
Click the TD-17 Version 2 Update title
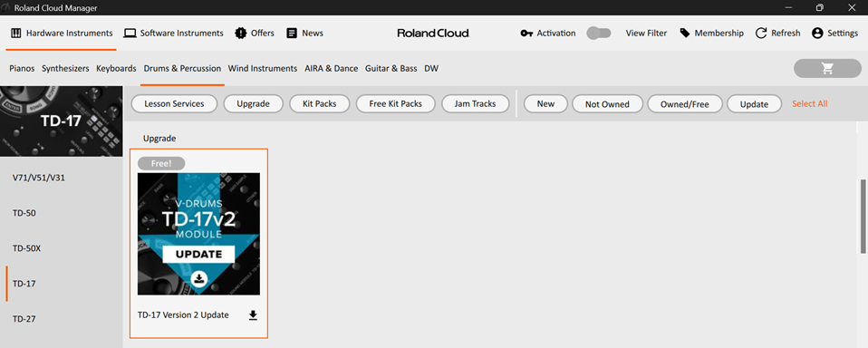pos(183,314)
